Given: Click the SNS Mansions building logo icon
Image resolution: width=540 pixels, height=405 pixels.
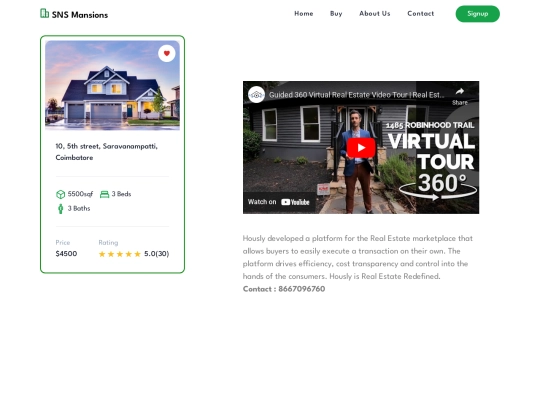Looking at the screenshot, I should [44, 13].
